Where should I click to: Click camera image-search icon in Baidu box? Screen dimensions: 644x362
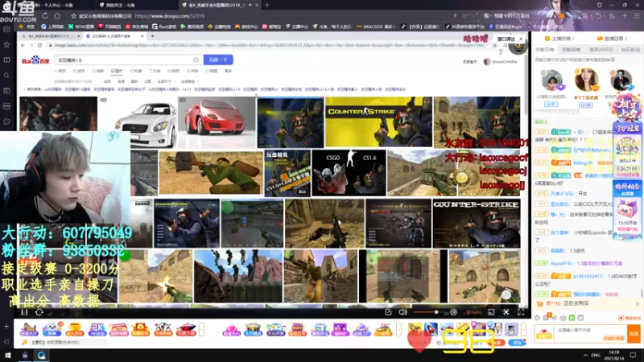click(x=196, y=60)
